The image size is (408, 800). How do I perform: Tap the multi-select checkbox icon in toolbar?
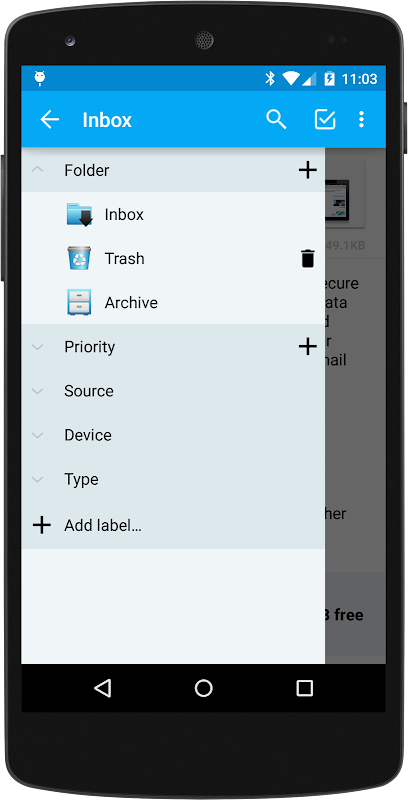click(x=324, y=119)
